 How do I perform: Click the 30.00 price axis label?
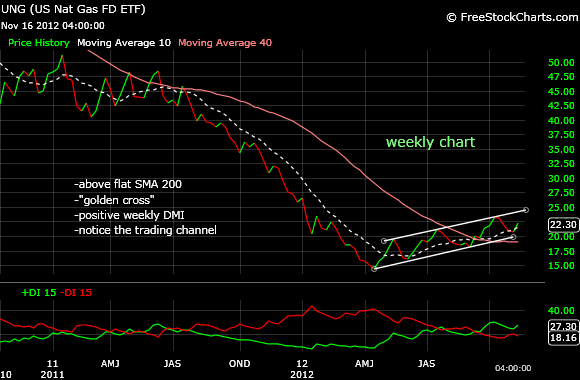tap(561, 179)
